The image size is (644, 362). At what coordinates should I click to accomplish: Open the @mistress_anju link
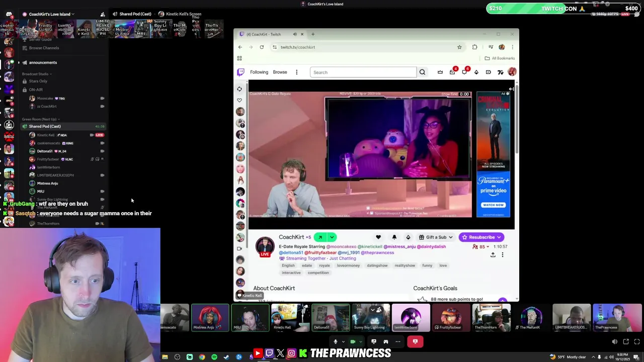click(399, 247)
